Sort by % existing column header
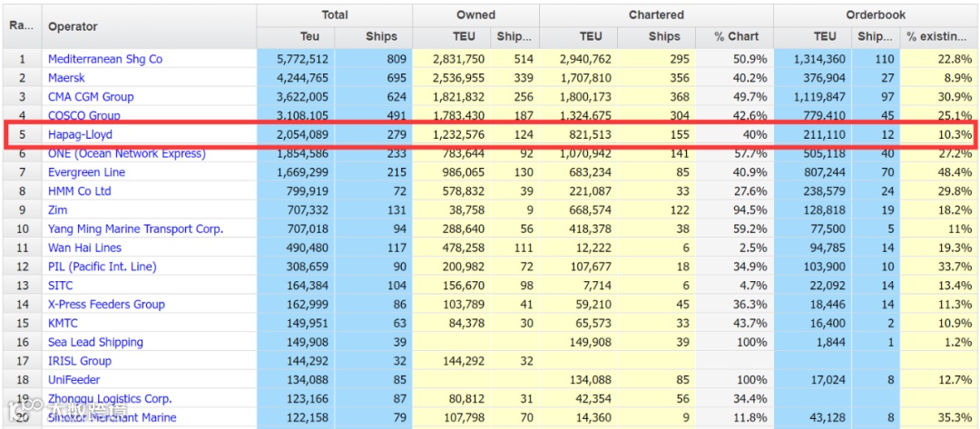This screenshot has height=429, width=980. click(937, 37)
